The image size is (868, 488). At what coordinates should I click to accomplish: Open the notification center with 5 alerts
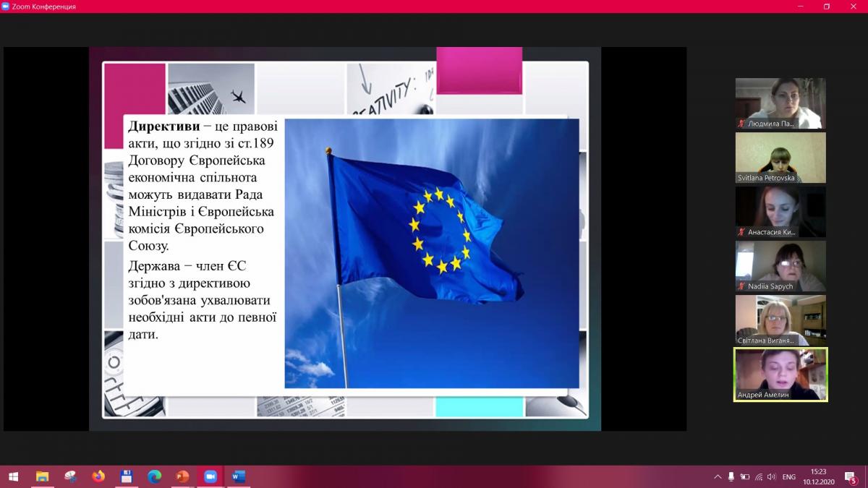[852, 477]
